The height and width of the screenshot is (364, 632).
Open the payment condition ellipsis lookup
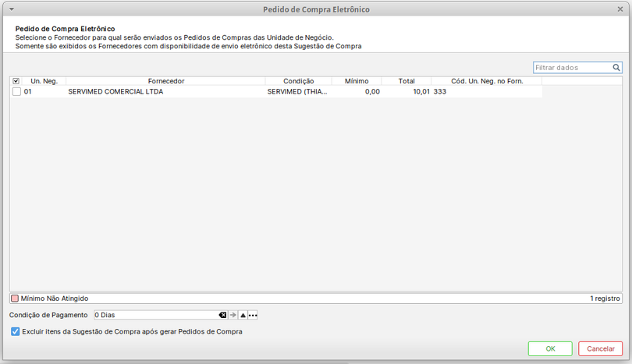(x=253, y=315)
